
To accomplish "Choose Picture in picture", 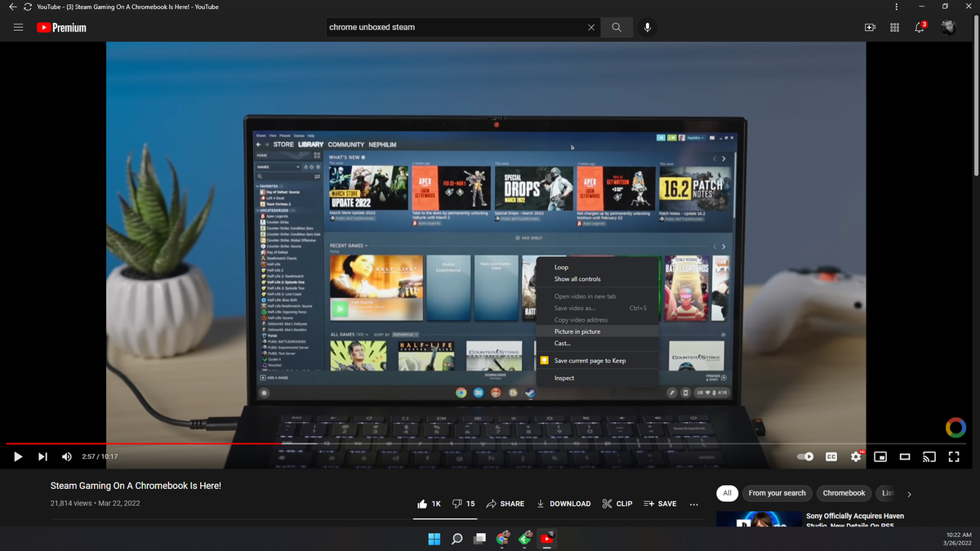I will pos(597,331).
